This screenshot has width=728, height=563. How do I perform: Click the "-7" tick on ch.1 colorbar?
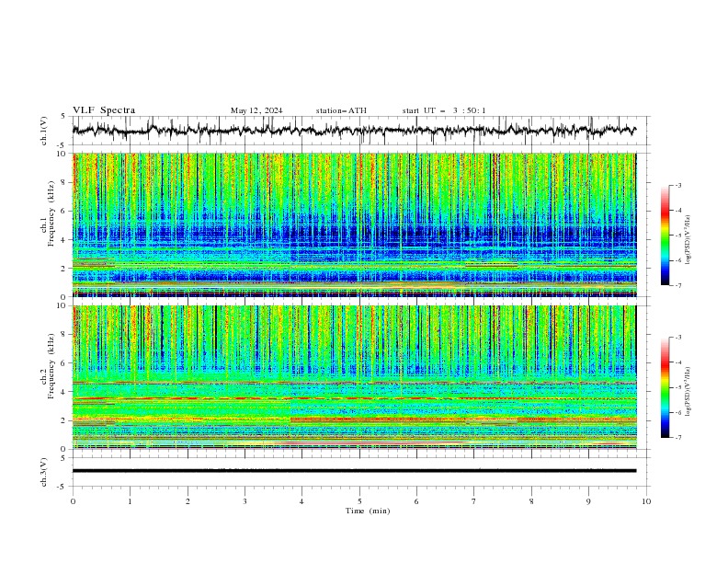(678, 285)
